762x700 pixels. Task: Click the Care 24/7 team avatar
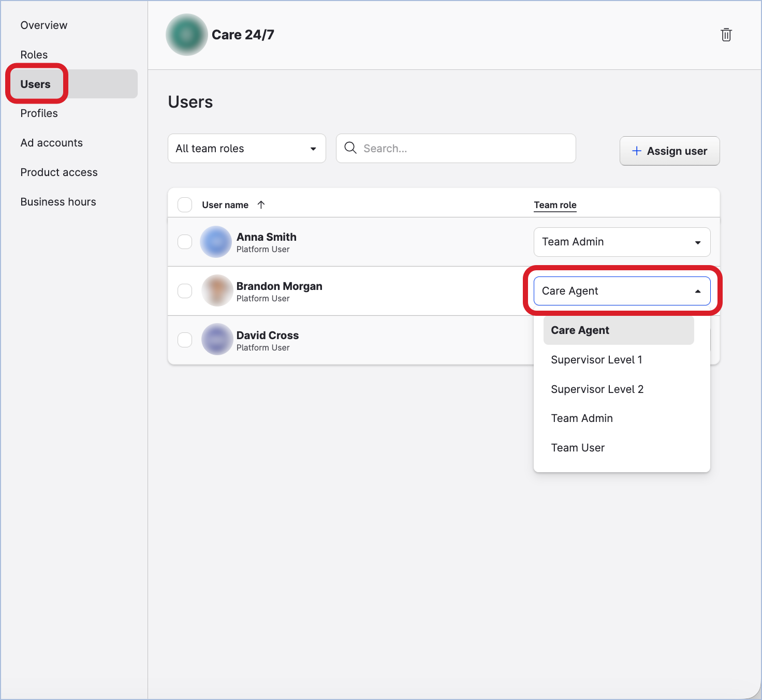pos(186,35)
